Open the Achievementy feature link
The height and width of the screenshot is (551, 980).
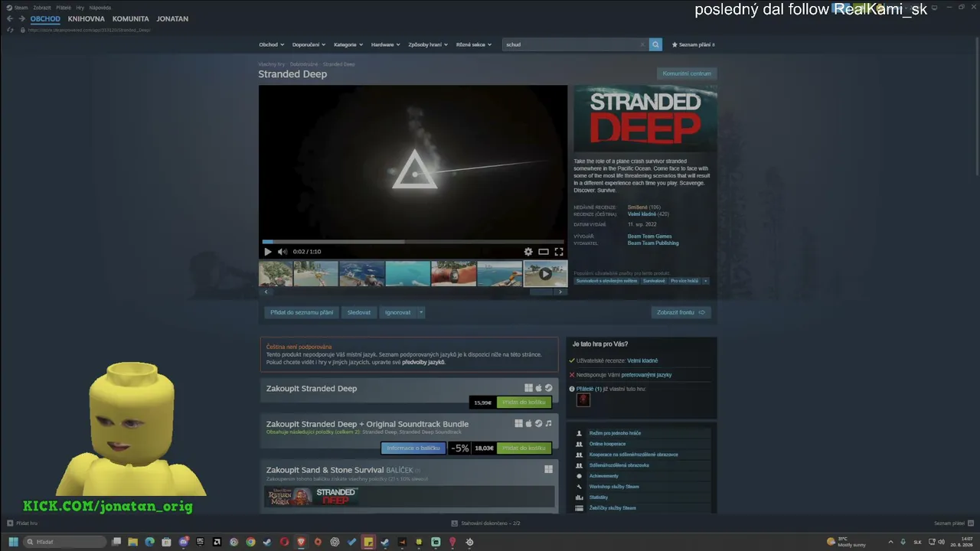[603, 476]
